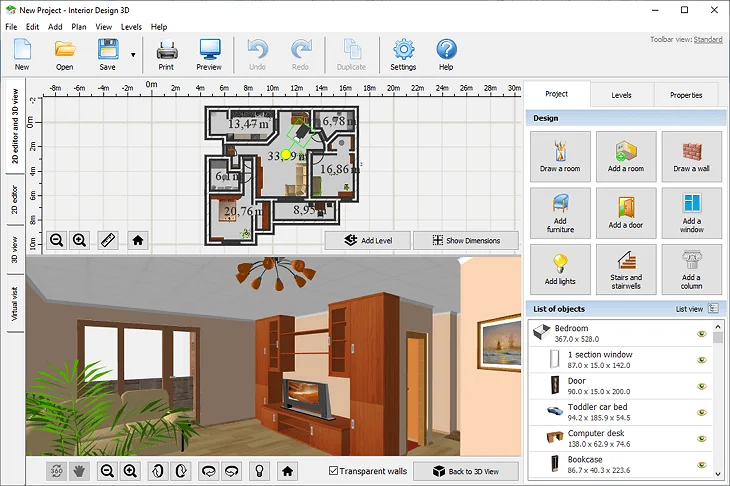Switch toolbar view via Standard link
Image resolution: width=730 pixels, height=486 pixels.
click(x=708, y=40)
